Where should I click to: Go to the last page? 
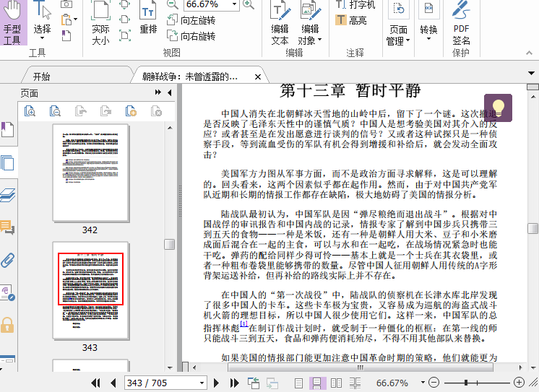[x=234, y=383]
